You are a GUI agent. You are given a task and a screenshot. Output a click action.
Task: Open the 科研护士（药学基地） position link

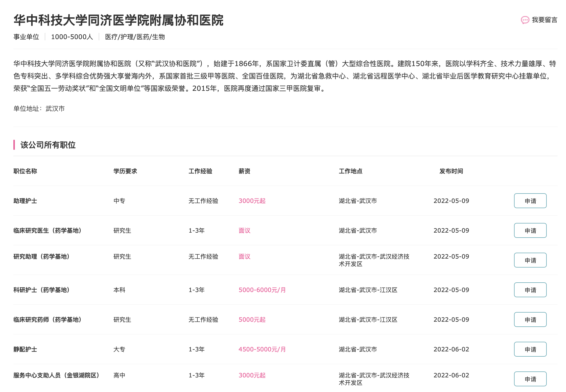pyautogui.click(x=42, y=290)
